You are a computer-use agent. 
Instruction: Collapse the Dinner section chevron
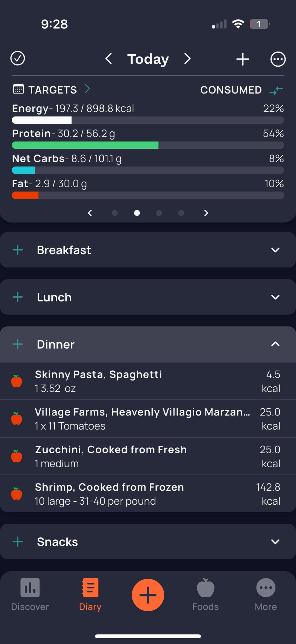coord(275,344)
